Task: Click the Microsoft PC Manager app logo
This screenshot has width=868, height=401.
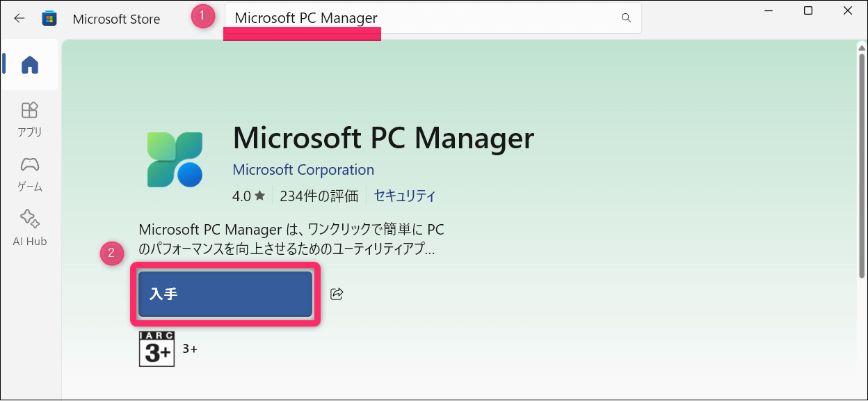Action: point(175,159)
